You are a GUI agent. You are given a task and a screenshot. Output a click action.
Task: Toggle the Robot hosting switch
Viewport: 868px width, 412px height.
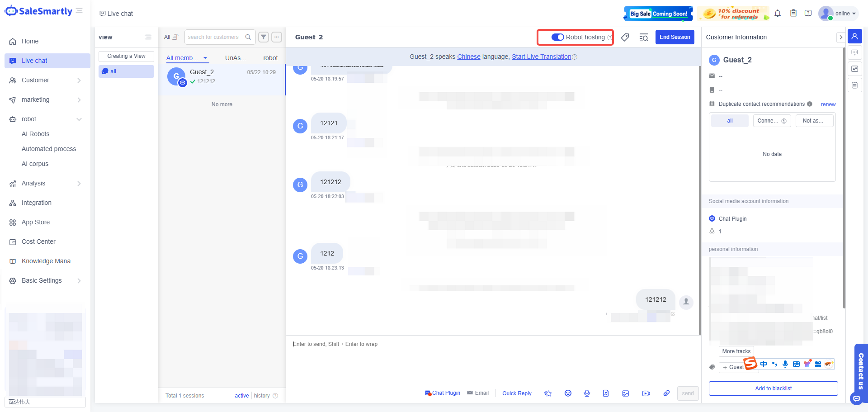(557, 37)
